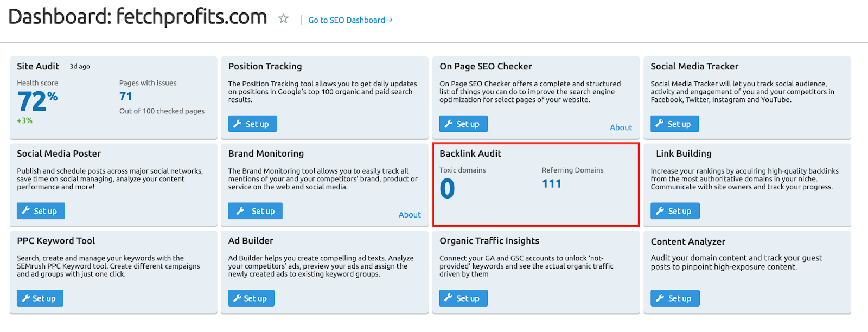The height and width of the screenshot is (332, 868).
Task: Click Set up under Content Analyzer
Action: pyautogui.click(x=675, y=298)
